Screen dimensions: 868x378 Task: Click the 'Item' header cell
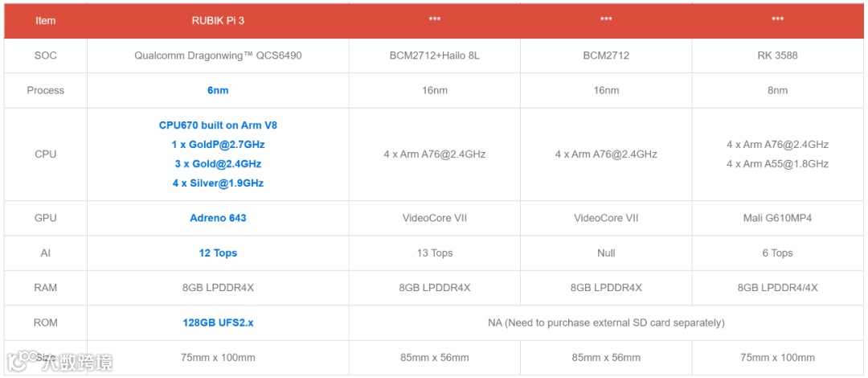(x=45, y=20)
